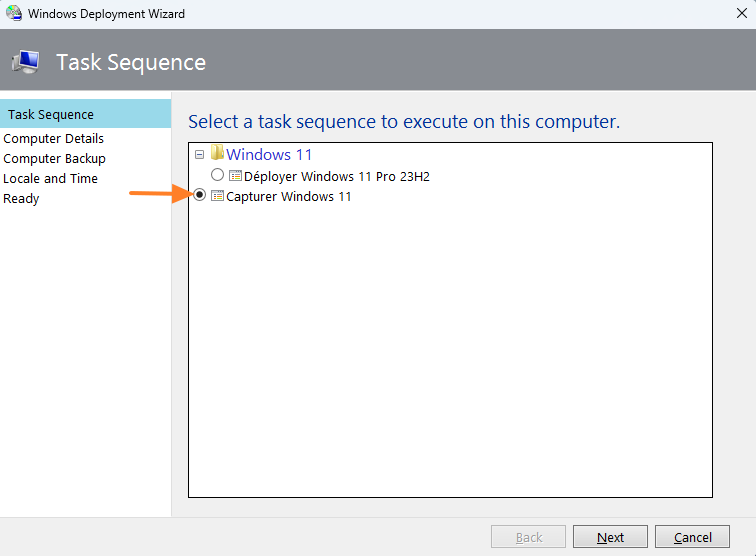Close the Windows Deployment Wizard window
Image resolution: width=756 pixels, height=556 pixels.
[x=739, y=14]
